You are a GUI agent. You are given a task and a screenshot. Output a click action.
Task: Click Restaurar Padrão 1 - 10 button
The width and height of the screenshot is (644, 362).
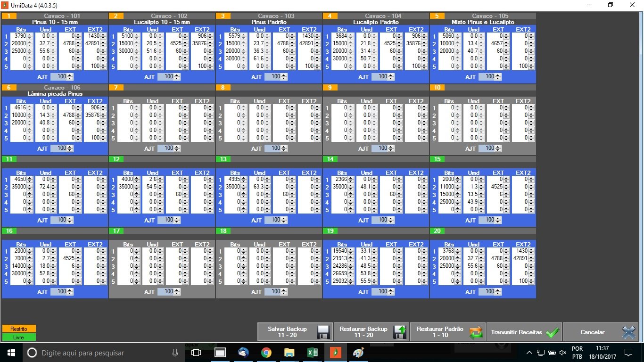click(448, 332)
